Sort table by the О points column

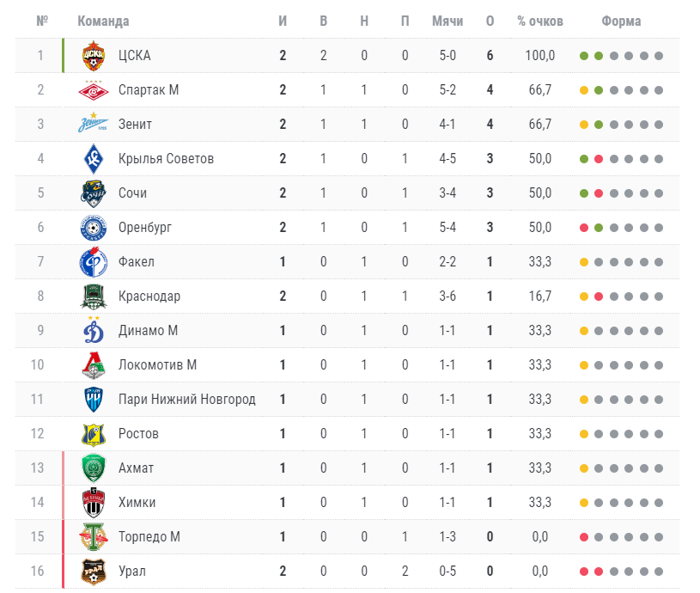pyautogui.click(x=490, y=21)
